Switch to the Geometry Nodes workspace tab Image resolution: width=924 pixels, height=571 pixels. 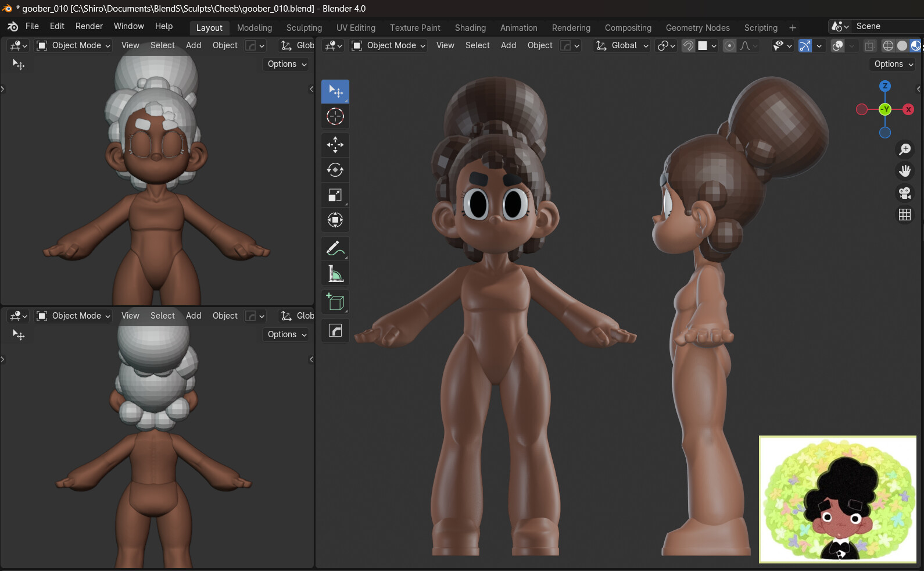point(697,28)
